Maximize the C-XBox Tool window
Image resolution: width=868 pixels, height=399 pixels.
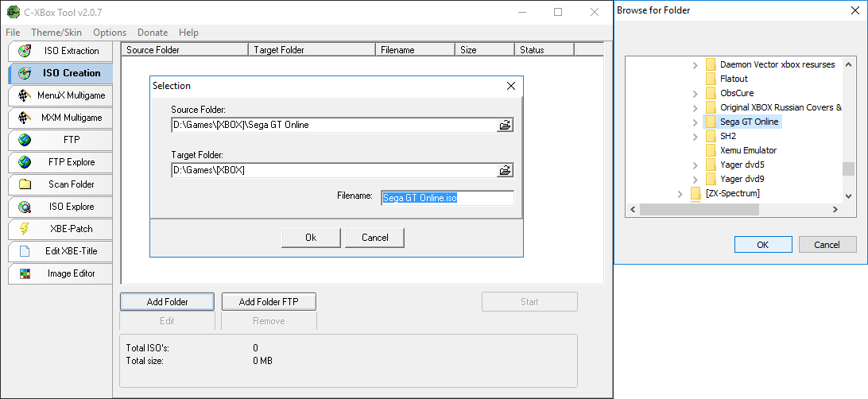pyautogui.click(x=558, y=12)
